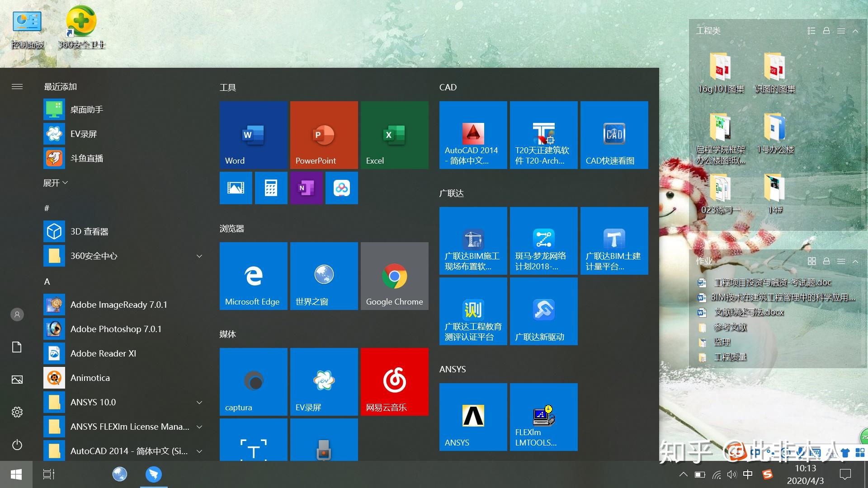The image size is (868, 488).
Task: Launch PowerPoint from its tile
Action: pyautogui.click(x=324, y=135)
